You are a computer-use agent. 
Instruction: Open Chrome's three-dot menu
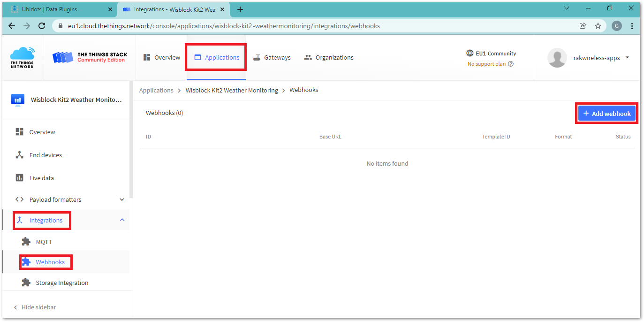632,26
